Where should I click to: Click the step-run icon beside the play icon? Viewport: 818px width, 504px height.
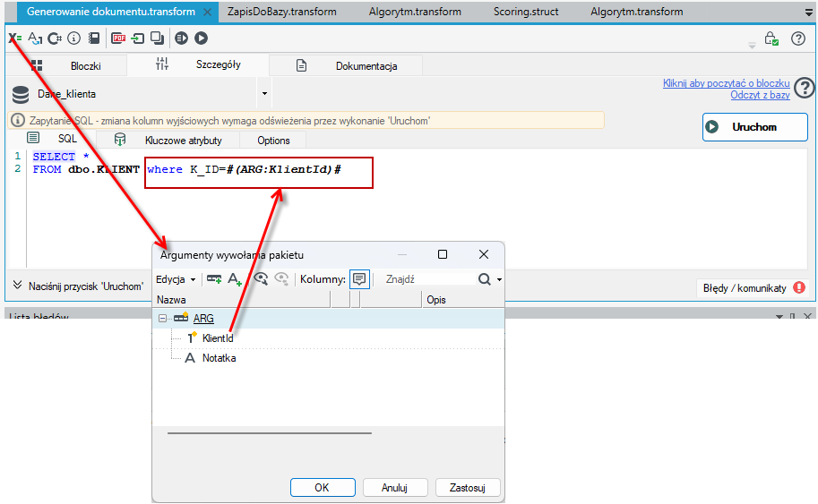(x=181, y=38)
